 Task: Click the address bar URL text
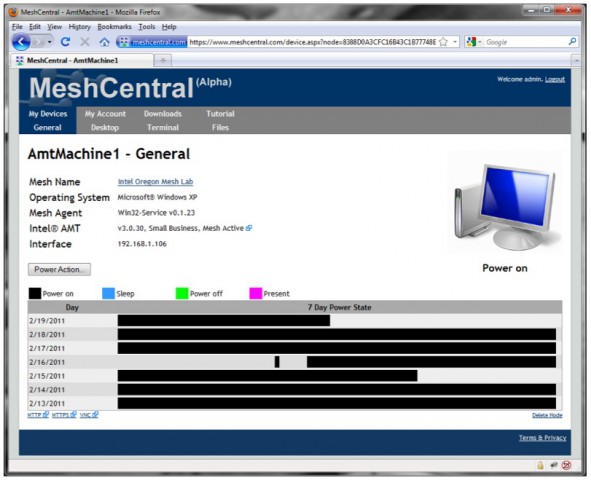coord(312,42)
